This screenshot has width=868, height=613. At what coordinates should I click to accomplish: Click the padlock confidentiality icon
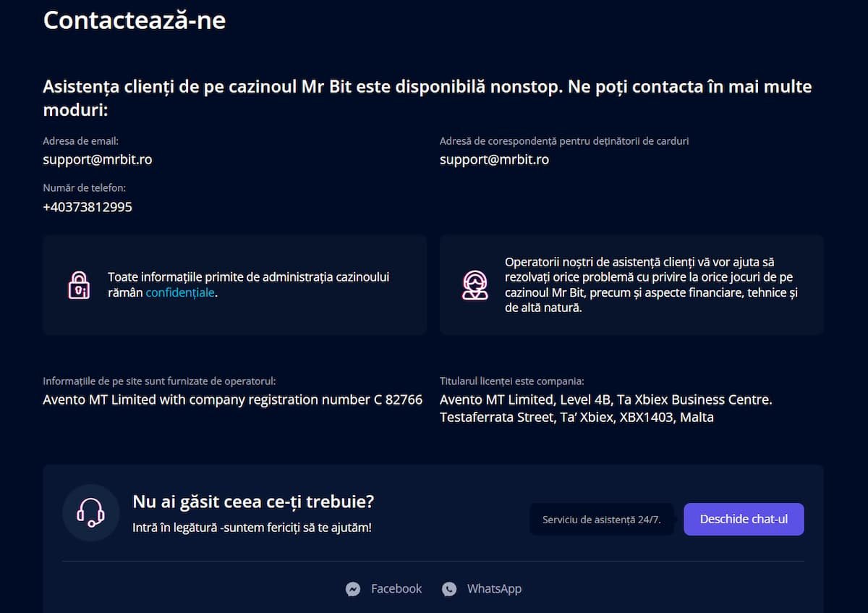click(x=79, y=285)
